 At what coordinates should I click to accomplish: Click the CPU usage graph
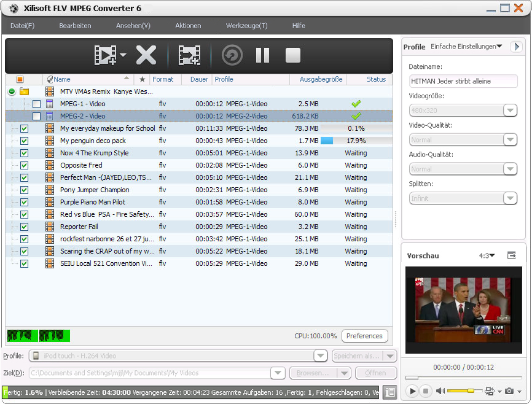(38, 335)
